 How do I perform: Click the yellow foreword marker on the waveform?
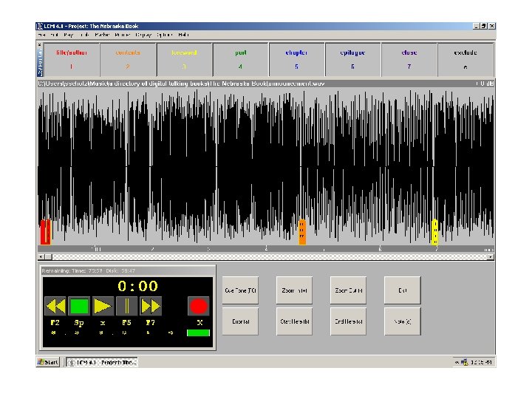click(x=434, y=232)
